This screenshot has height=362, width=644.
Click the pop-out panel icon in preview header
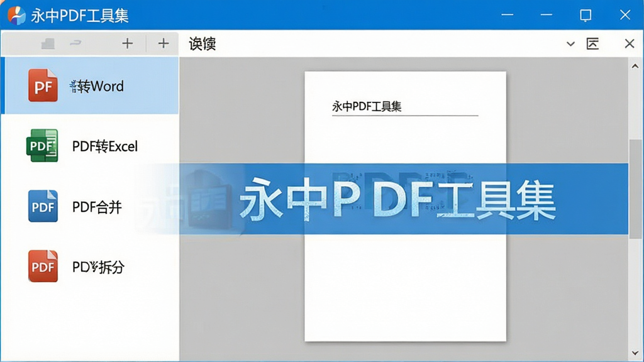click(592, 43)
